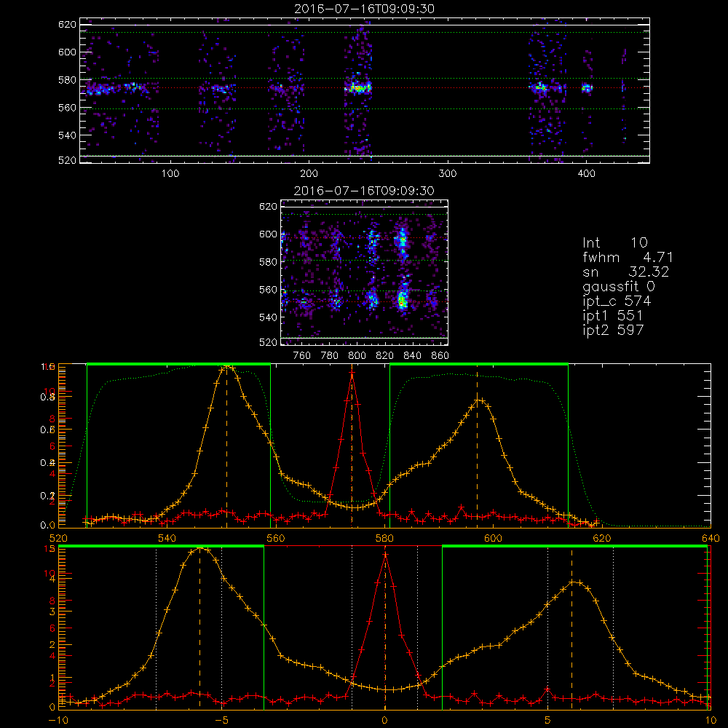Click the thick green bar above the left window in the profile plot

coord(179,364)
